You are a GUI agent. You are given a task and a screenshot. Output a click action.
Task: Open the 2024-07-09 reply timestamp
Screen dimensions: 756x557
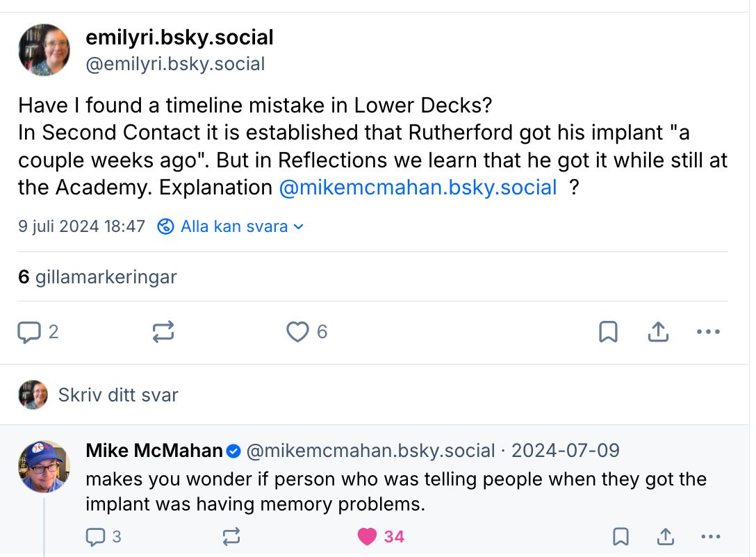click(565, 451)
